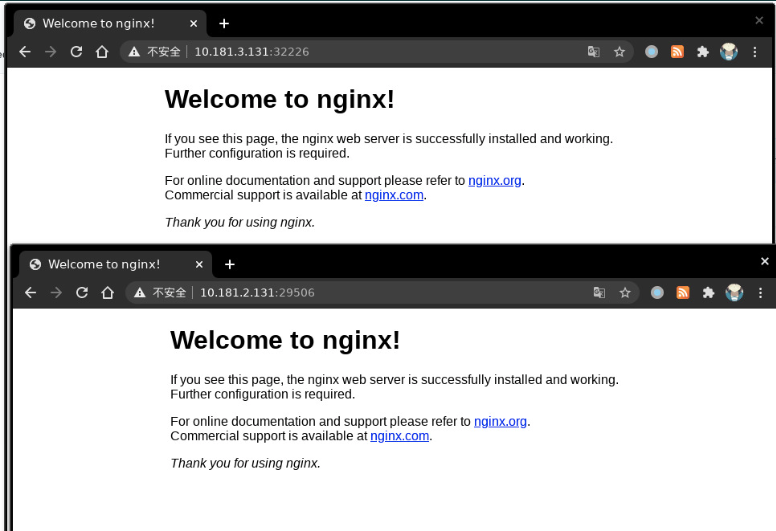This screenshot has width=776, height=531.
Task: Open the nginx.com link in the 10.181.2.131 window
Action: coord(399,436)
